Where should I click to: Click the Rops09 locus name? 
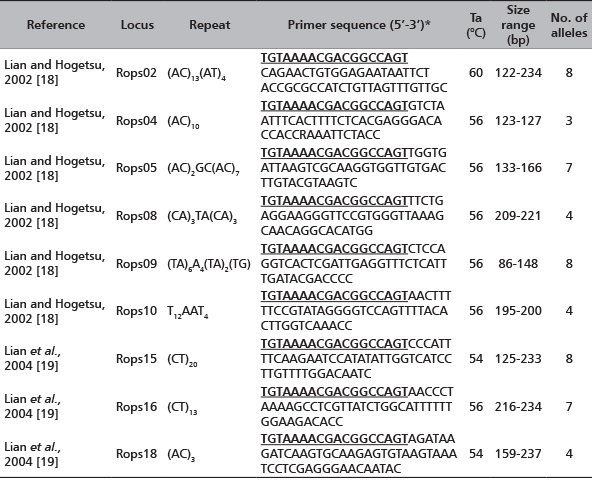coord(137,285)
